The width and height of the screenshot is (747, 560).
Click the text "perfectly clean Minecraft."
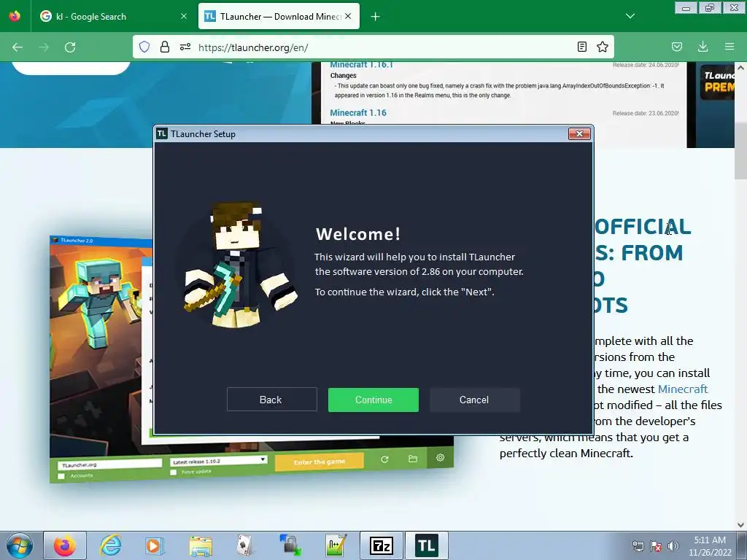(x=566, y=454)
